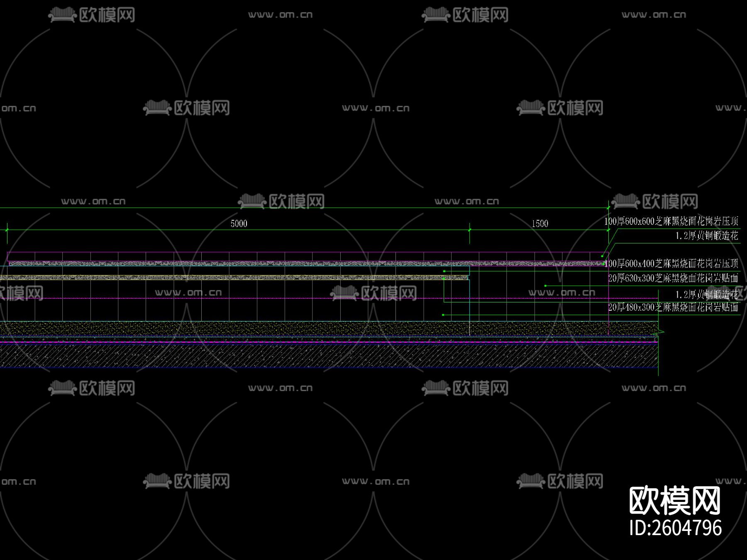Select the blue line under the concrete hatch
Image resolution: width=747 pixels, height=560 pixels.
329,368
